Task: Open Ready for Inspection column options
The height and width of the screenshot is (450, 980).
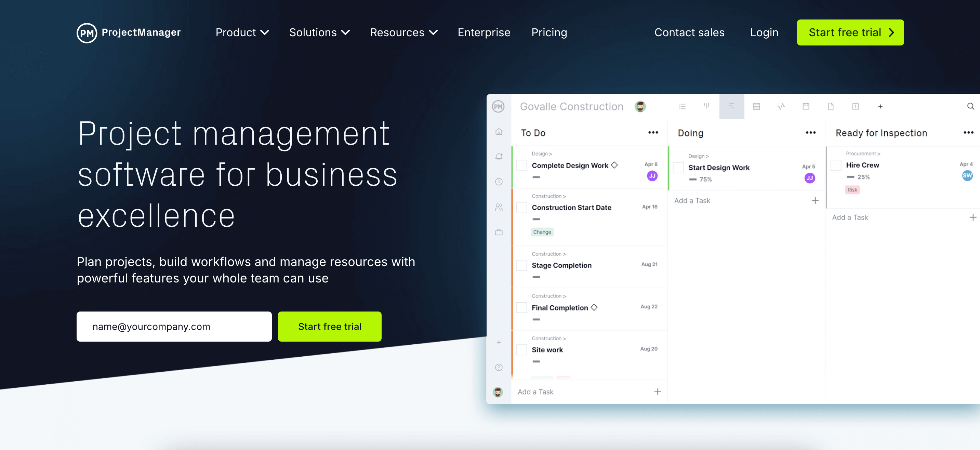Action: [968, 132]
